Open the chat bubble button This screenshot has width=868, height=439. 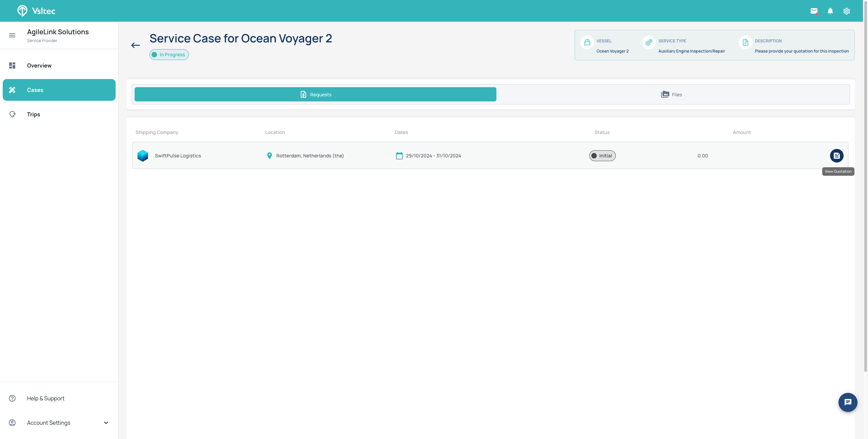tap(848, 402)
